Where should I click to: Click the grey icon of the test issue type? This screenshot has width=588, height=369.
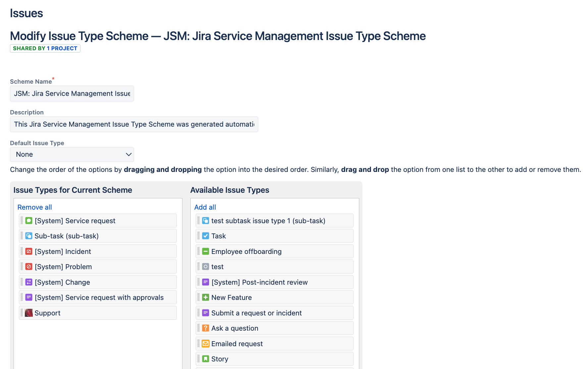click(x=206, y=266)
